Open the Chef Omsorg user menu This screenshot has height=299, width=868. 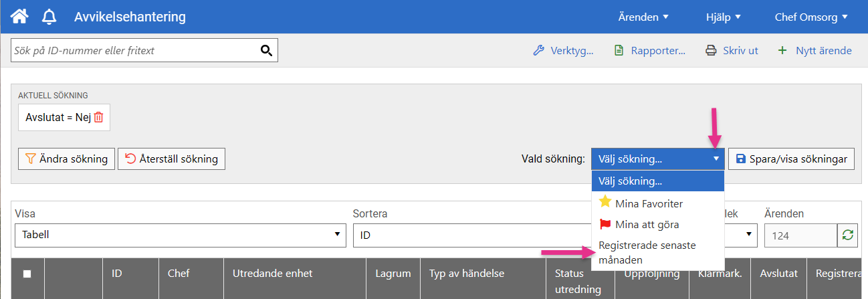[x=811, y=17]
